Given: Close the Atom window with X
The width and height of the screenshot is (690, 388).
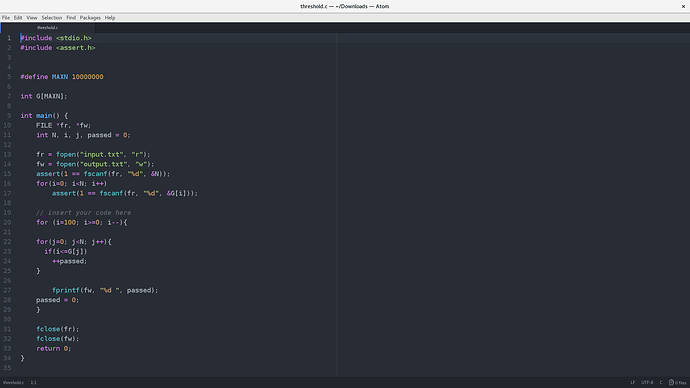Looking at the screenshot, I should tap(683, 6).
